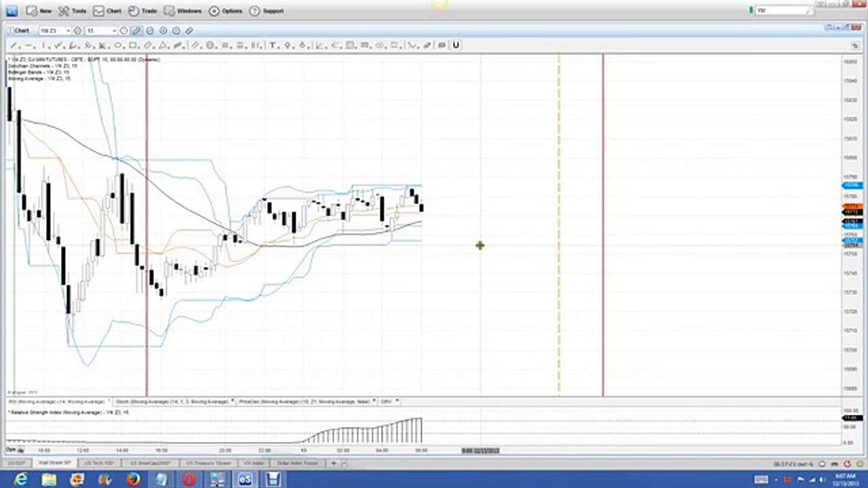Screen dimensions: 868x488
Task: Select the horizontal line drawing tool
Action: coord(28,45)
